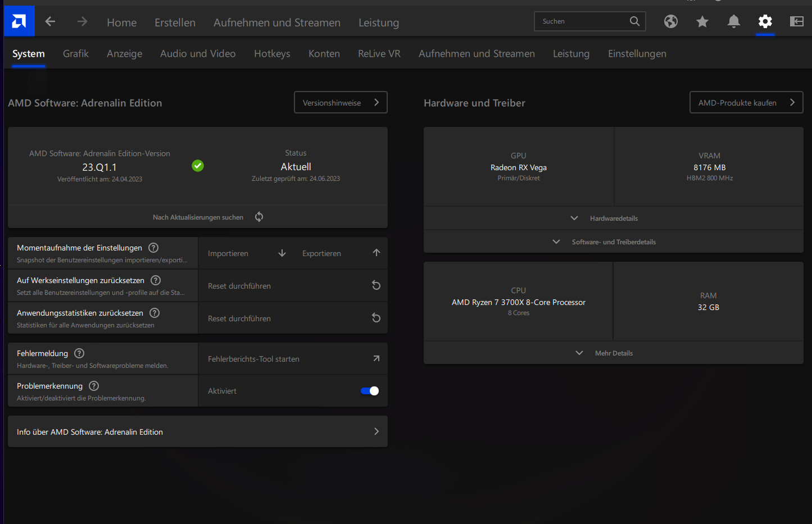Viewport: 812px width, 524px height.
Task: Open top Leistung menu
Action: coord(379,22)
